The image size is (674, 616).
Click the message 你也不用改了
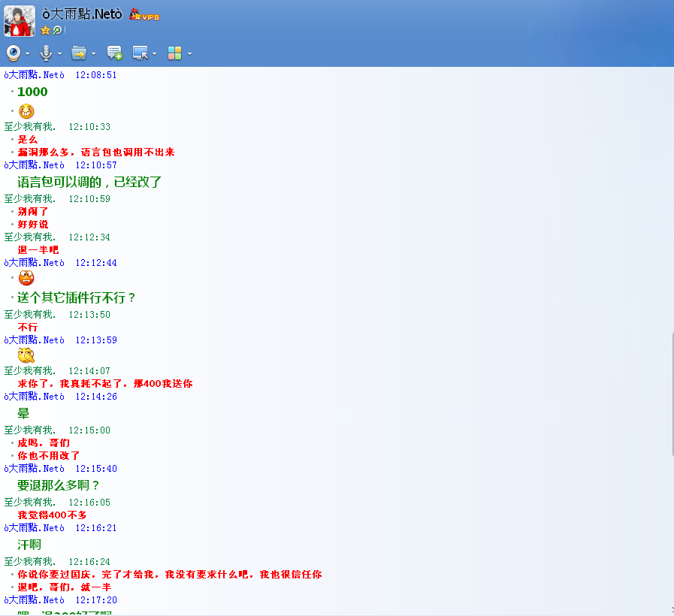[49, 456]
